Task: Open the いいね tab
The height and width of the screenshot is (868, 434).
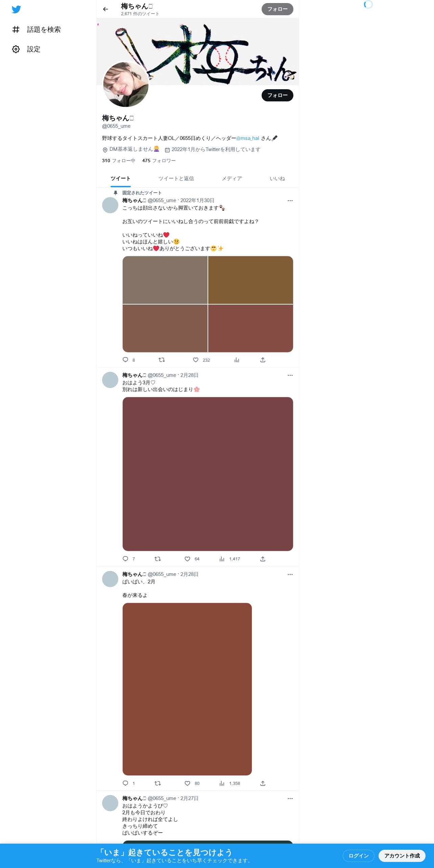Action: 277,178
